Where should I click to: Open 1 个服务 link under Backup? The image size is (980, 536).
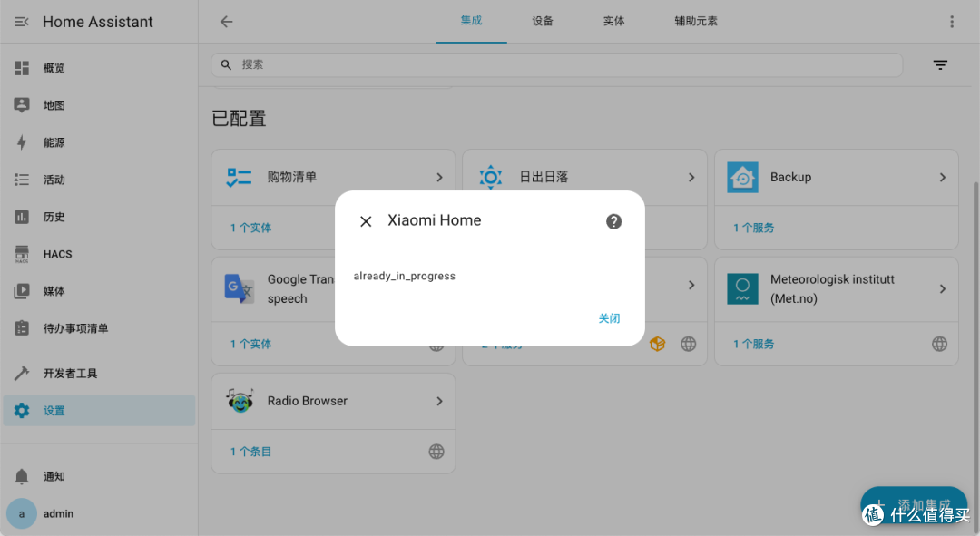(754, 228)
